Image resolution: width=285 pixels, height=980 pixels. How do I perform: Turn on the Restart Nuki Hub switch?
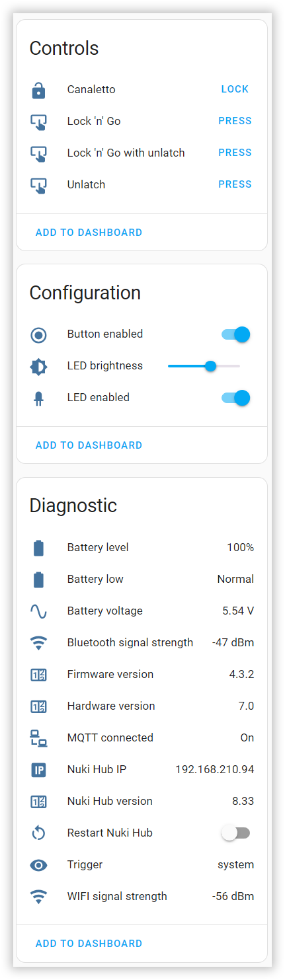pos(236,833)
